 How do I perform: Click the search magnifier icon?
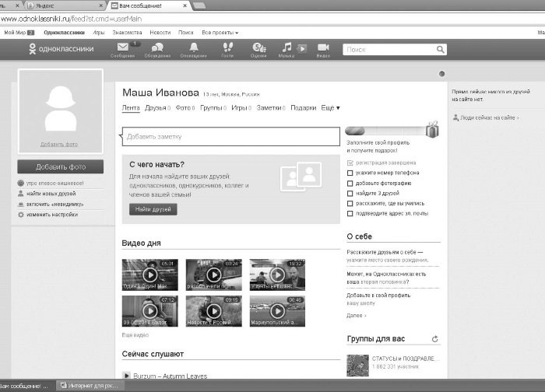coord(441,50)
